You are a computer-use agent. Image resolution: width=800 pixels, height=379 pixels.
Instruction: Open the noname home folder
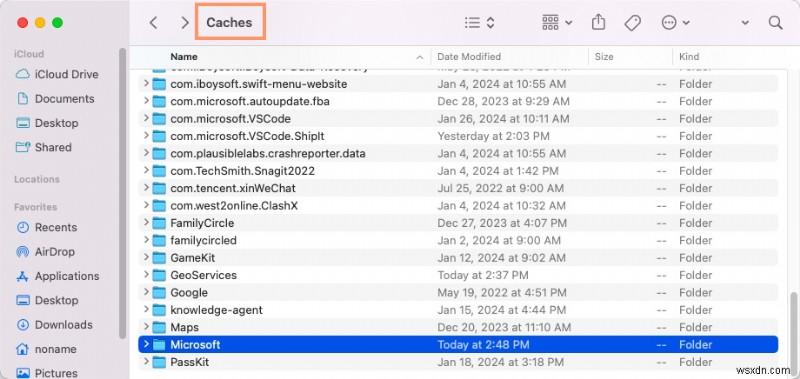tap(46, 349)
